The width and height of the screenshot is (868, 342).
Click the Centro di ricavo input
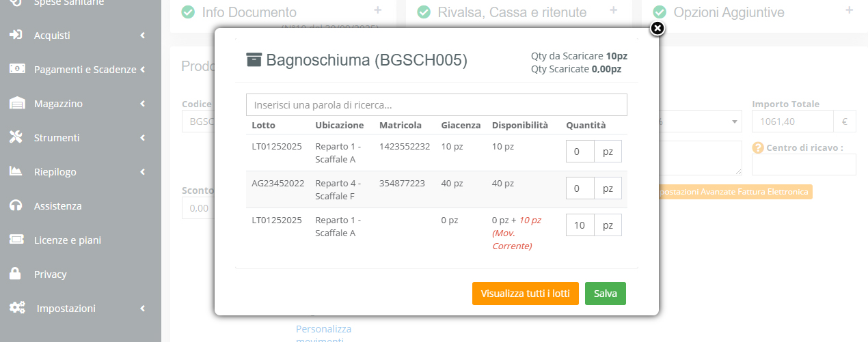point(803,165)
